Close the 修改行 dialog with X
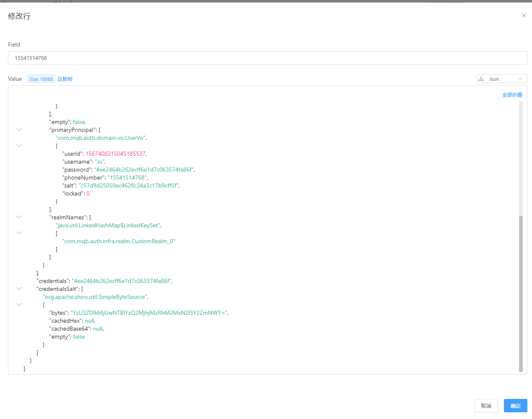The width and height of the screenshot is (532, 419). [x=524, y=15]
